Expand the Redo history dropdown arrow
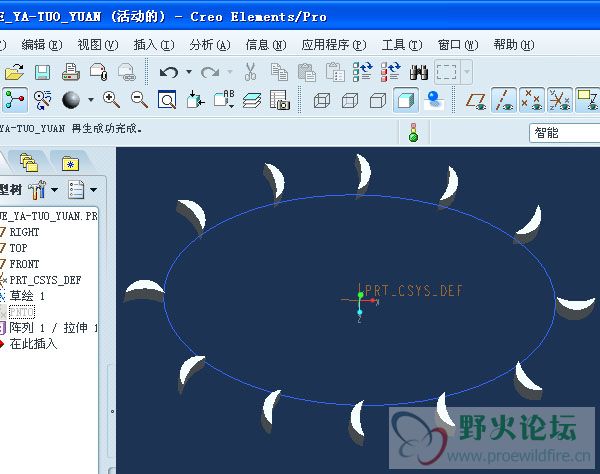The width and height of the screenshot is (600, 474). click(x=230, y=72)
